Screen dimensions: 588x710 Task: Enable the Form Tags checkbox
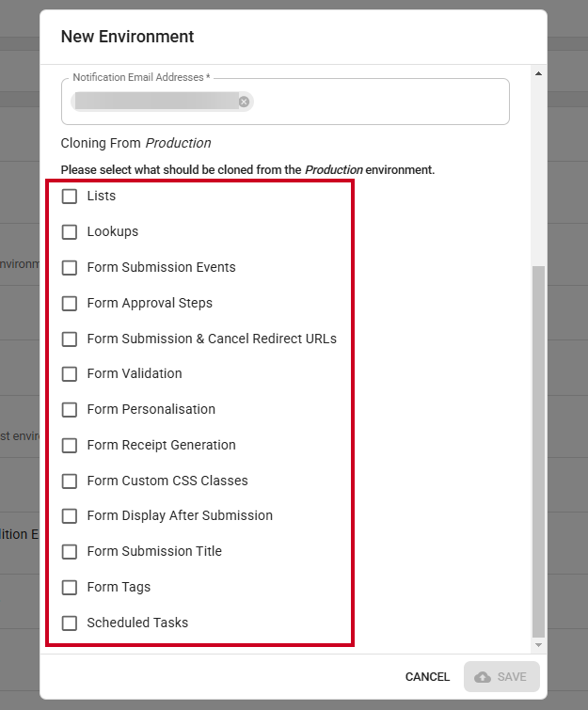tap(70, 588)
